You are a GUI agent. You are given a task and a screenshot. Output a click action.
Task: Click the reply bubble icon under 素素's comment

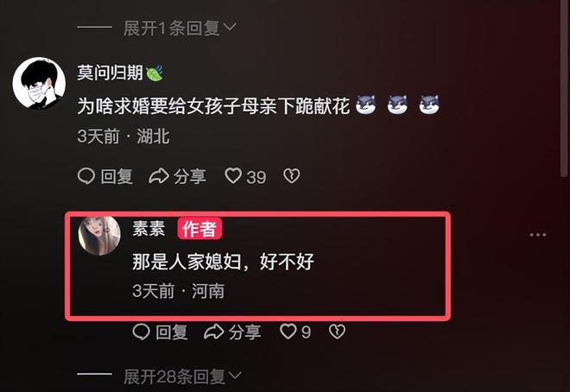[141, 332]
